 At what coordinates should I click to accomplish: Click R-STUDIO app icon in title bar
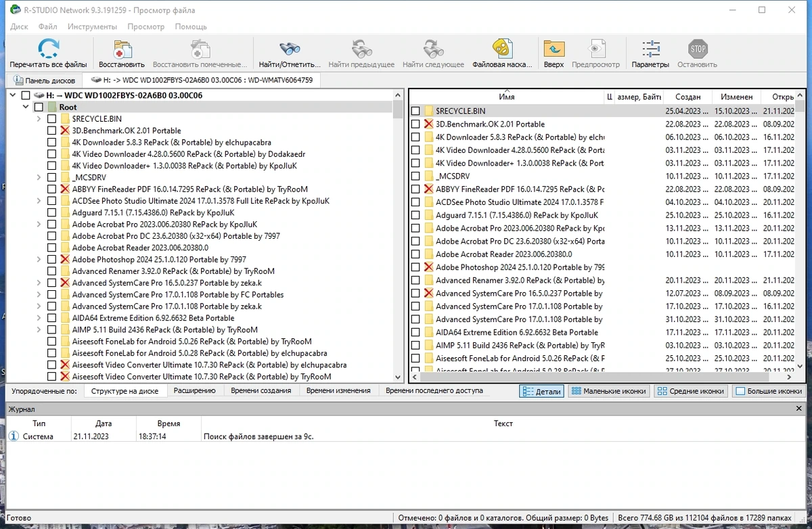point(15,10)
